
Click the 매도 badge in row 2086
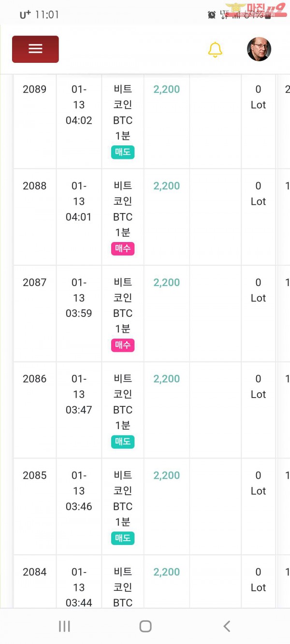pos(123,442)
